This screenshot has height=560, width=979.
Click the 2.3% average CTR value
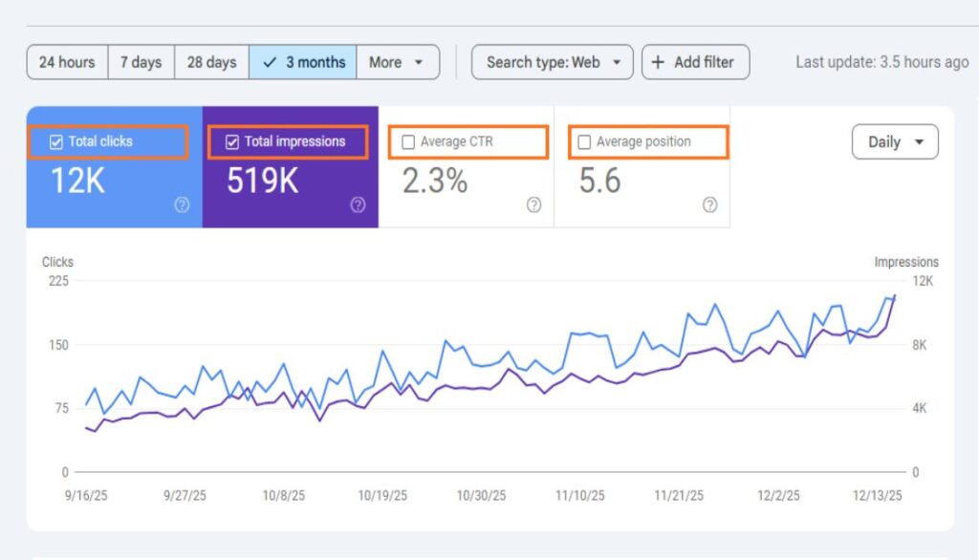(434, 180)
